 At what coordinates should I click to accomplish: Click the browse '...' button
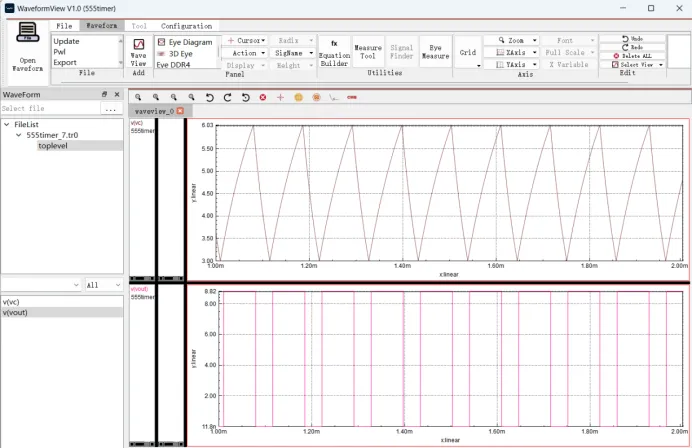tap(111, 108)
